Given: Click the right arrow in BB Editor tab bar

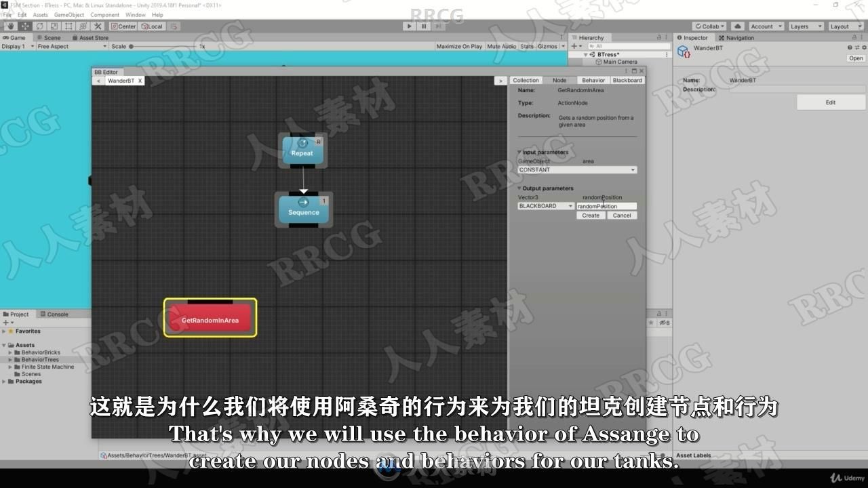Looking at the screenshot, I should (500, 81).
